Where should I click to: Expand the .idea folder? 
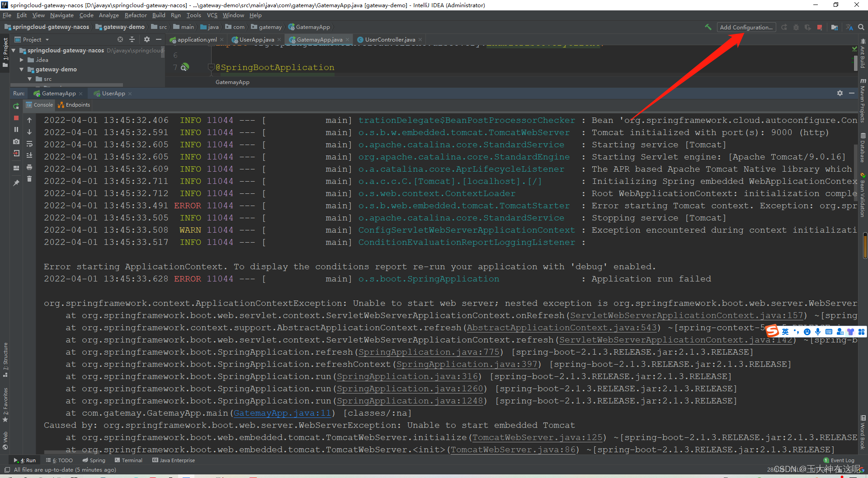point(21,60)
